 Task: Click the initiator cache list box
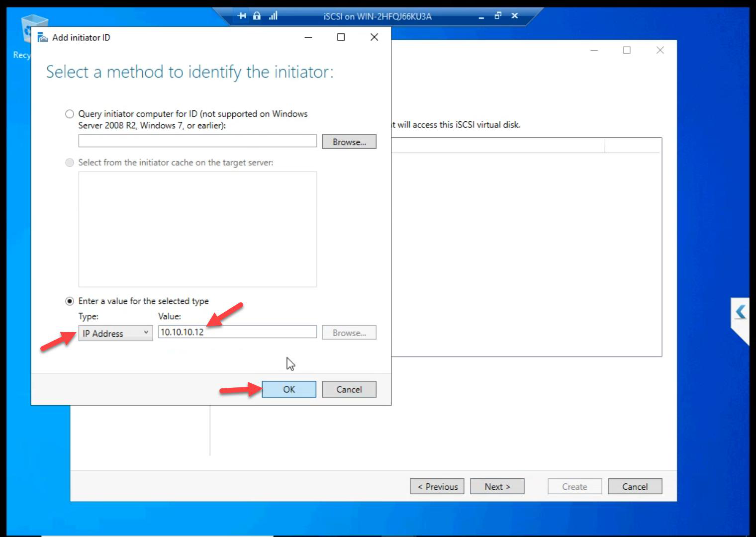tap(197, 229)
